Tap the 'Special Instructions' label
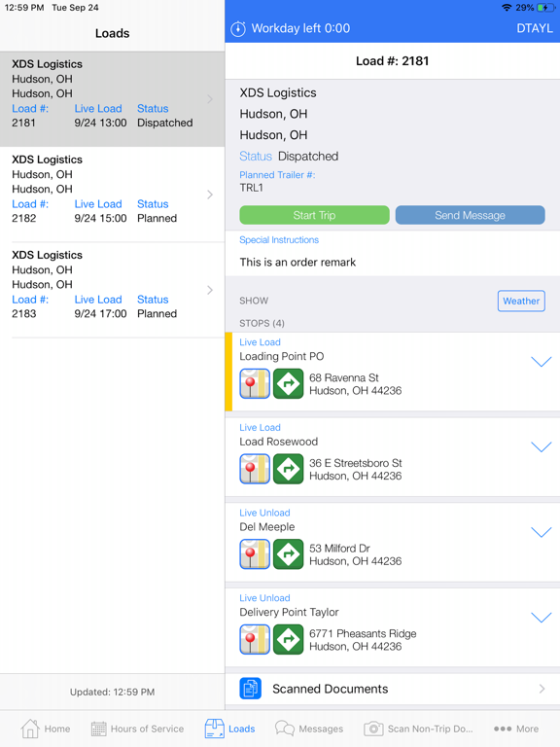Image resolution: width=560 pixels, height=747 pixels. 279,239
